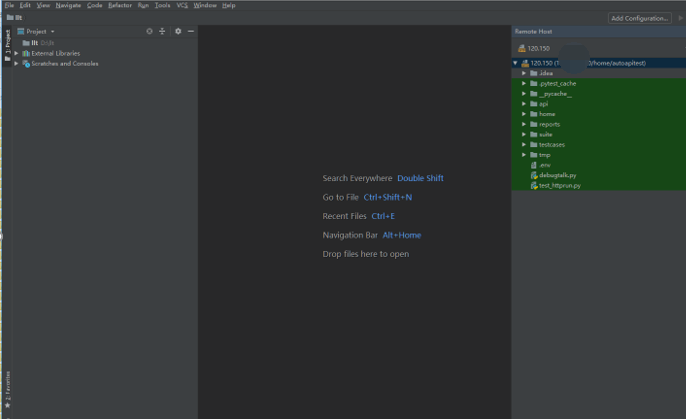Select the 120.150 server in Remote Host
686x419 pixels.
coord(538,48)
